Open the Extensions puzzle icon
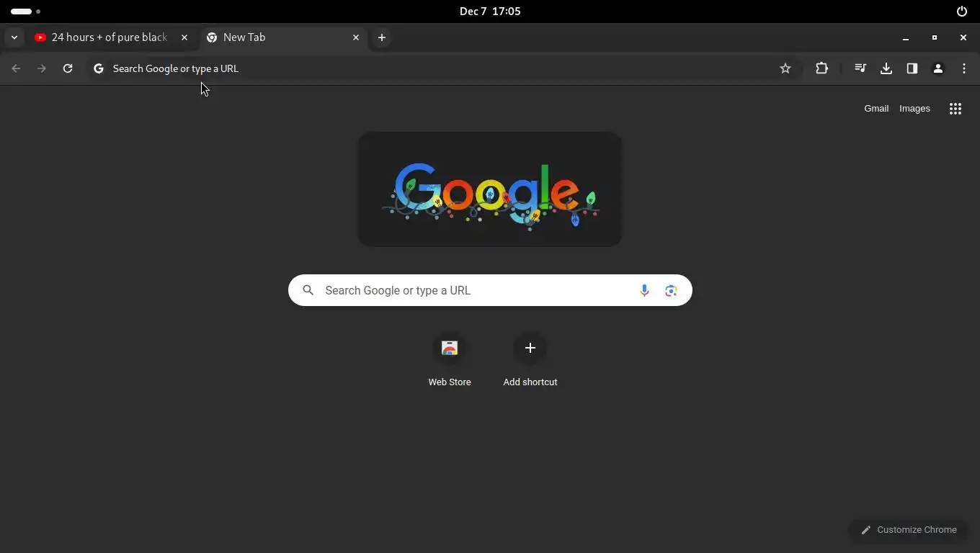This screenshot has width=980, height=553. tap(821, 68)
